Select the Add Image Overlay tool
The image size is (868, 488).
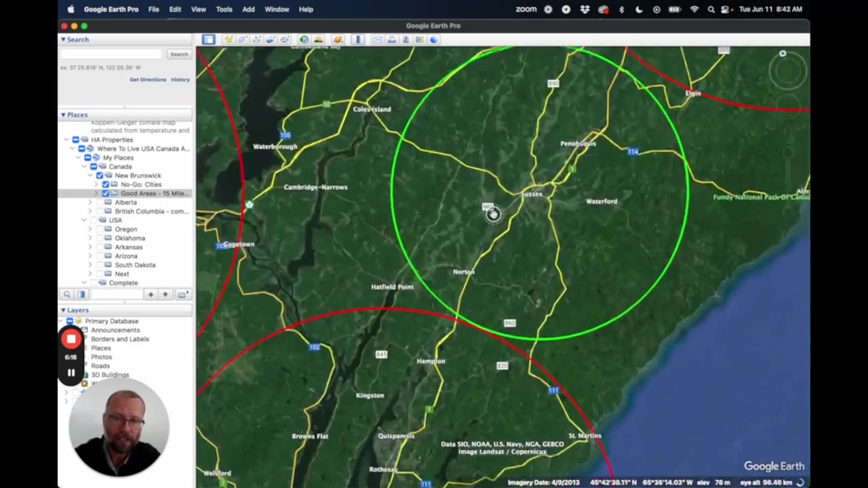point(270,39)
